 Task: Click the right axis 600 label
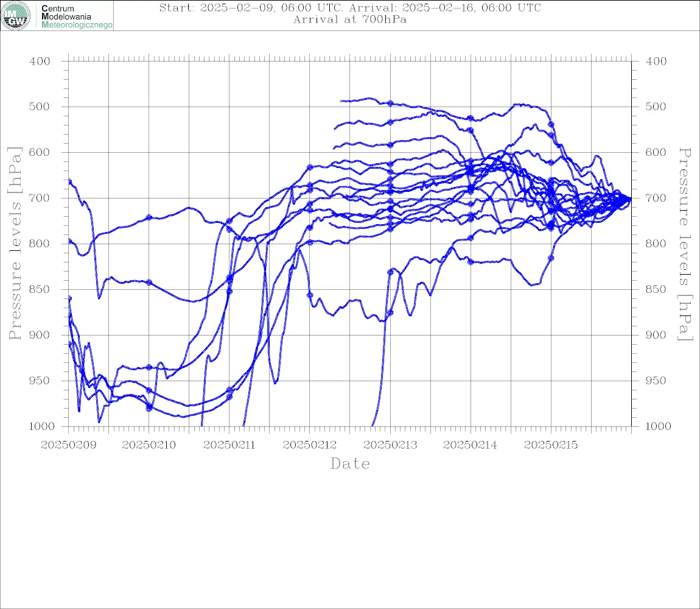(656, 152)
